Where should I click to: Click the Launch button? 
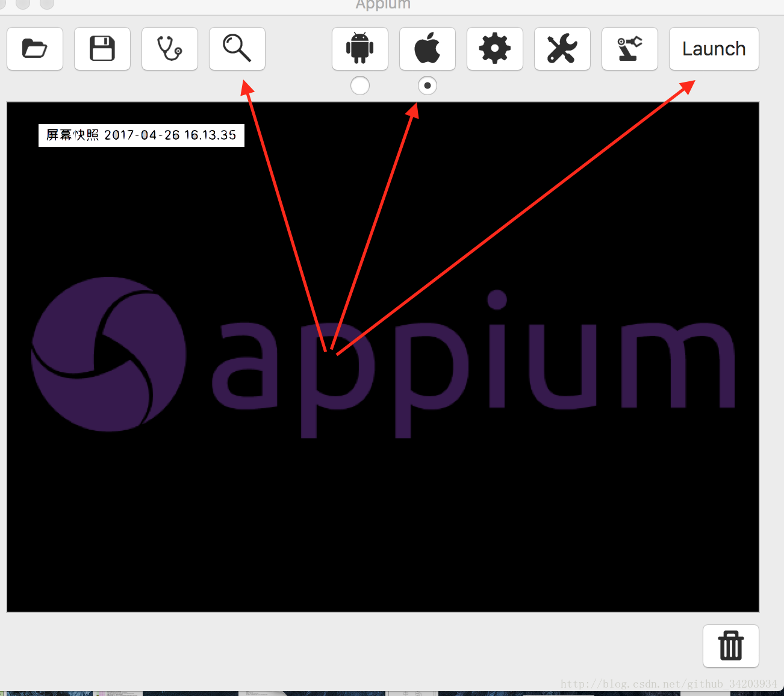(714, 49)
